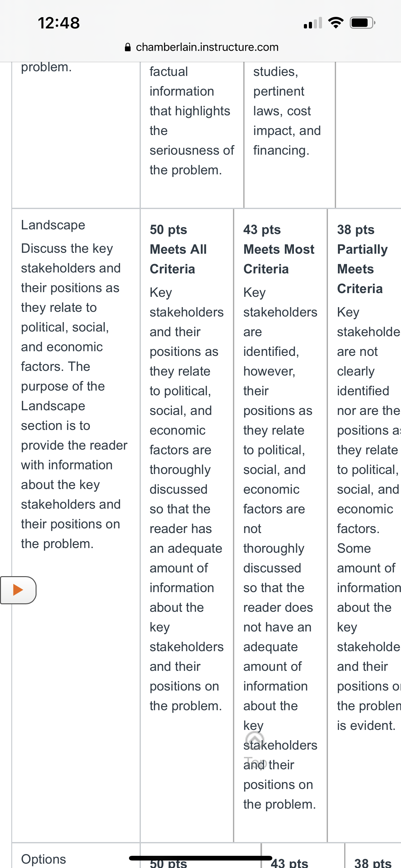Tap the Wi-Fi status icon
The image size is (401, 868).
(336, 23)
